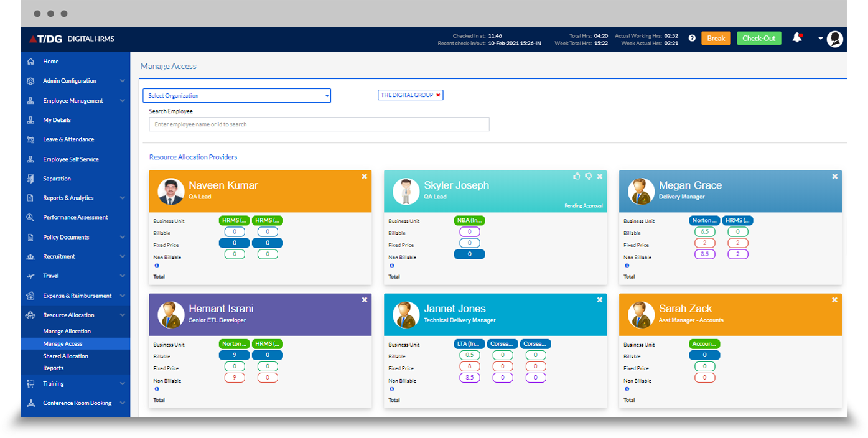The image size is (868, 438).
Task: Expand the Employee Management menu chevron
Action: tap(123, 101)
